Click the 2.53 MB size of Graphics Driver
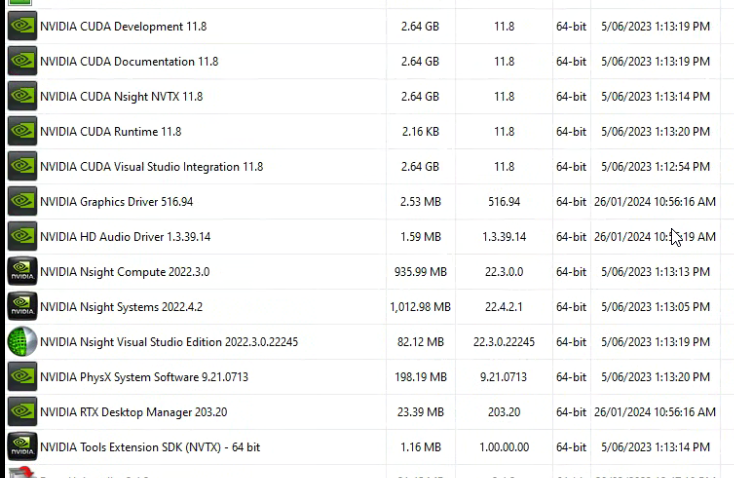Image resolution: width=734 pixels, height=478 pixels. [x=420, y=202]
